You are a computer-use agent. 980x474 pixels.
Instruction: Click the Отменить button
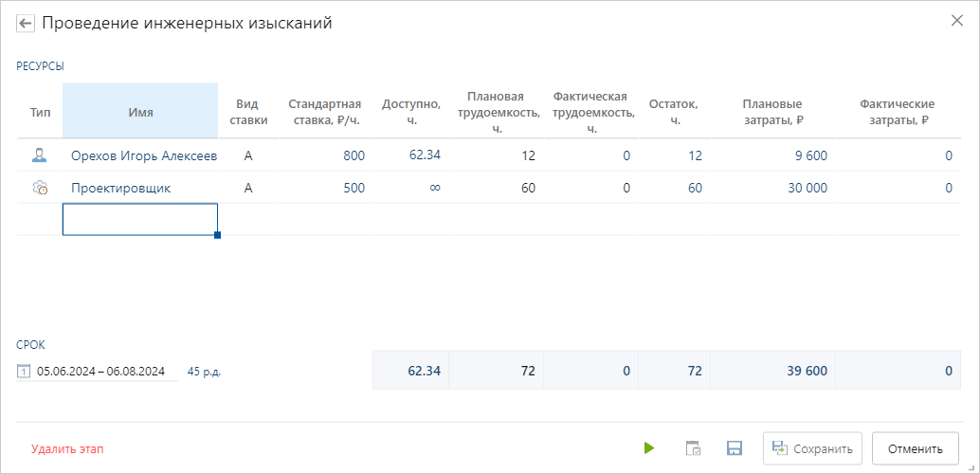pyautogui.click(x=915, y=448)
